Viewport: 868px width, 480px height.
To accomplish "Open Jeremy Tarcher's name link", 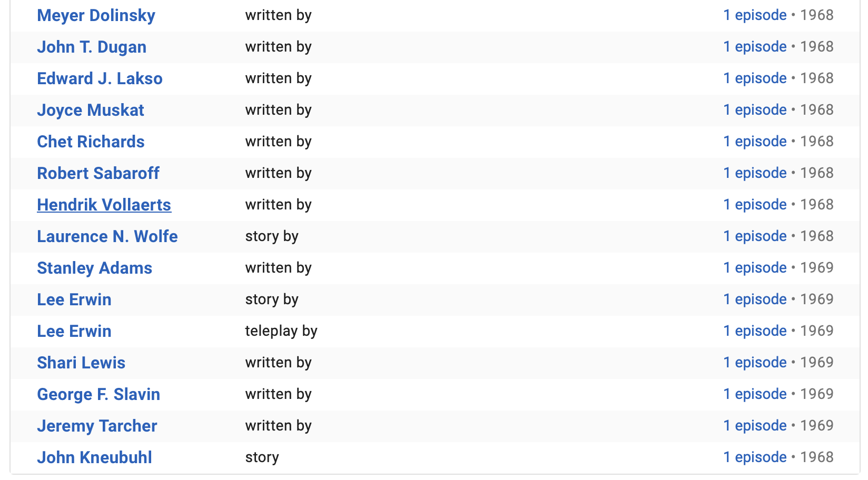I will click(x=97, y=426).
